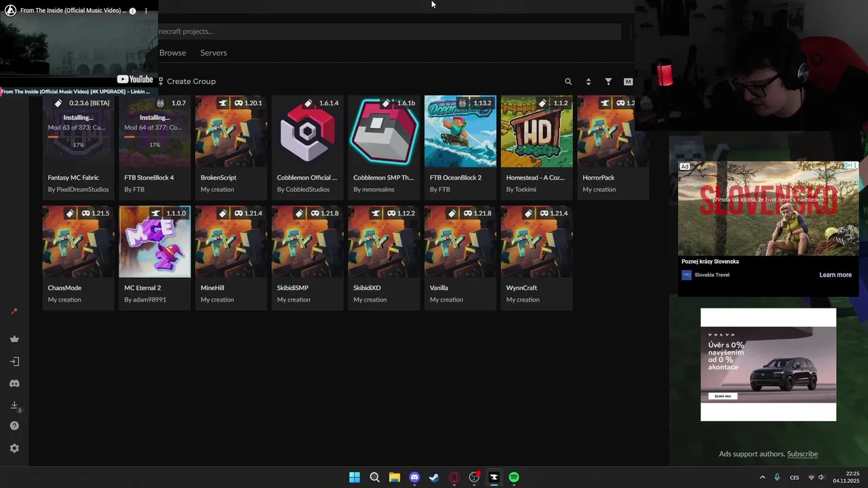The image size is (868, 488).
Task: Open Cobblemon Official modpack card
Action: (x=307, y=147)
